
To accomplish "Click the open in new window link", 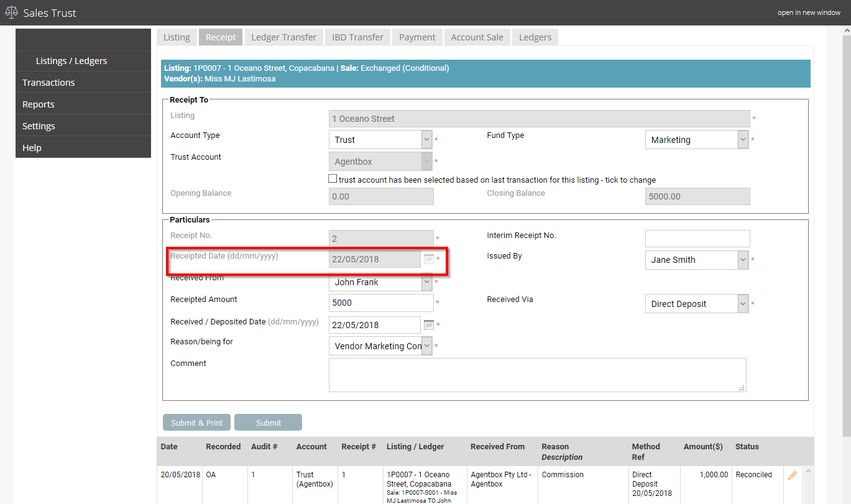I will [809, 12].
